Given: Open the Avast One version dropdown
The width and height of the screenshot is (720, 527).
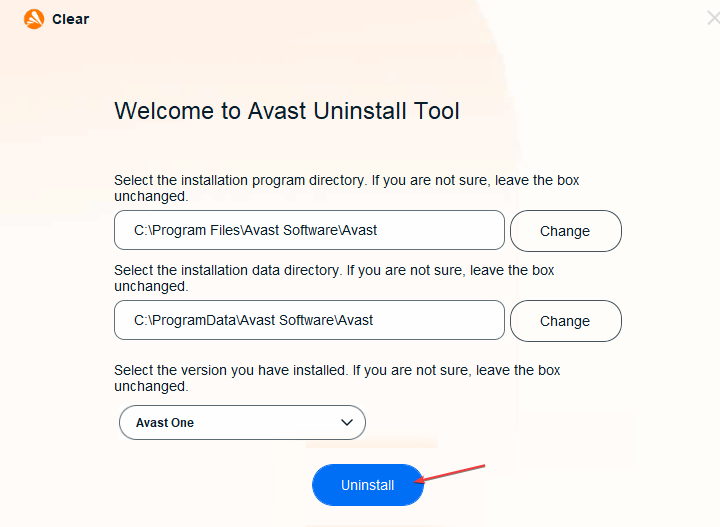Looking at the screenshot, I should tap(242, 422).
